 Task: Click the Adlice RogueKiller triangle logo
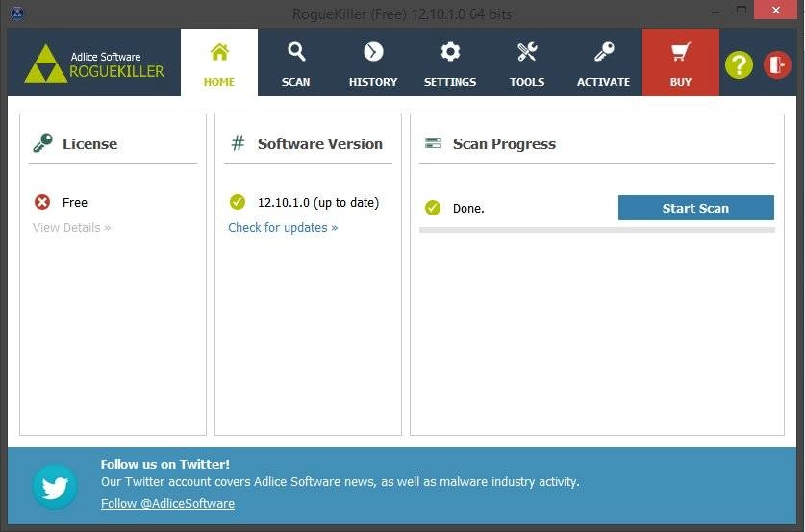coord(46,63)
